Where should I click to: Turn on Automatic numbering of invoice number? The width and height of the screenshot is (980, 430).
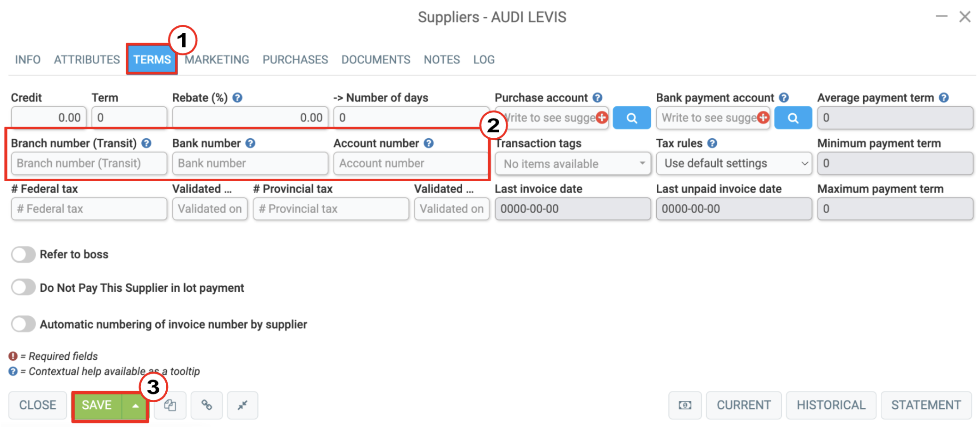[24, 324]
